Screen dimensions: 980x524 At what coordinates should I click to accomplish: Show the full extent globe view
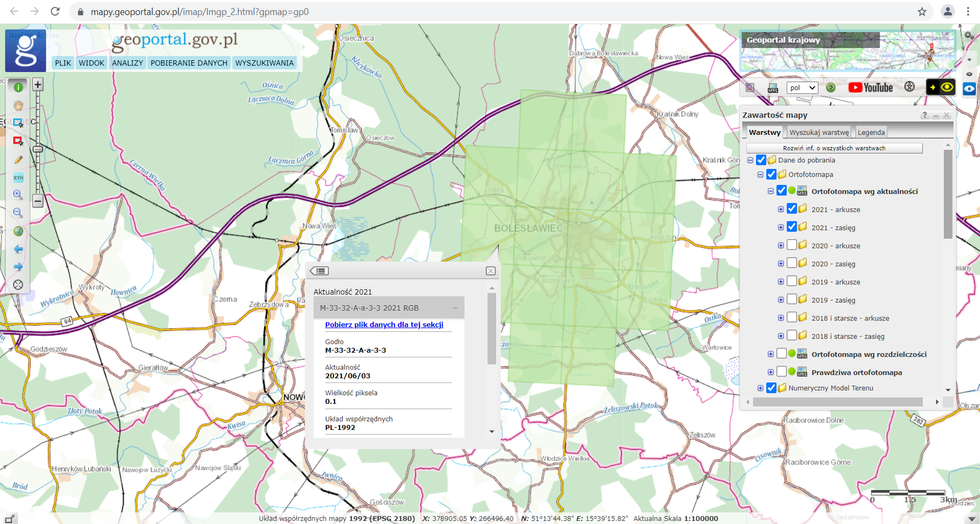[18, 231]
